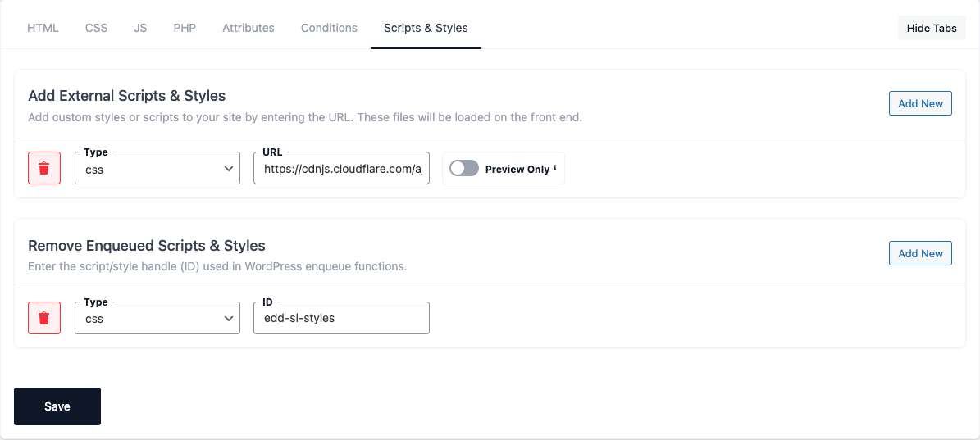This screenshot has width=980, height=440.
Task: Click the Hide Tabs button
Action: pos(932,28)
